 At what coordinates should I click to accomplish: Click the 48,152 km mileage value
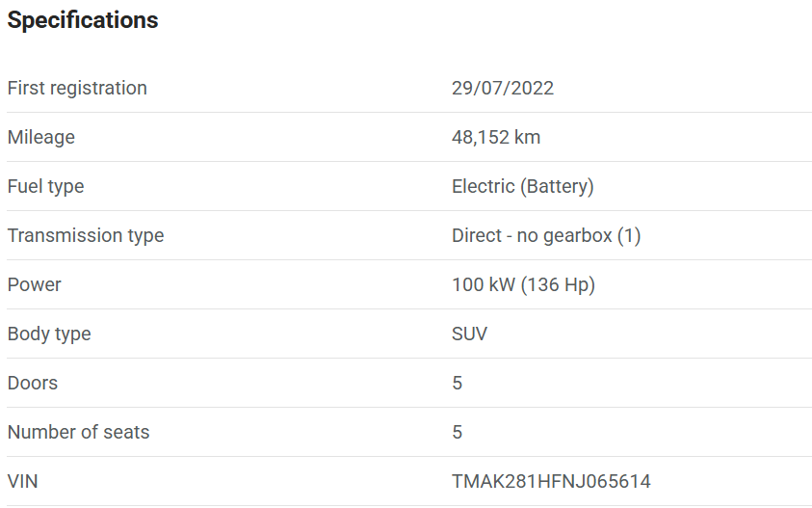point(496,137)
